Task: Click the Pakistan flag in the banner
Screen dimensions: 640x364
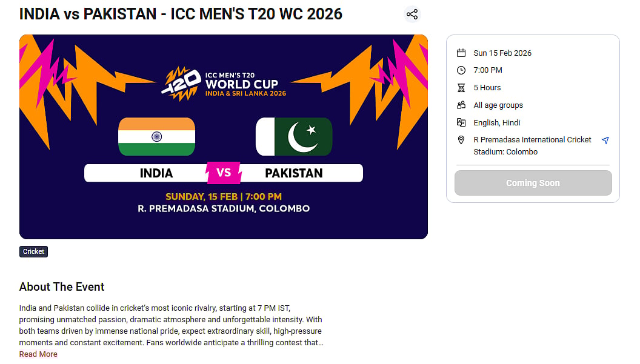Action: click(x=294, y=137)
